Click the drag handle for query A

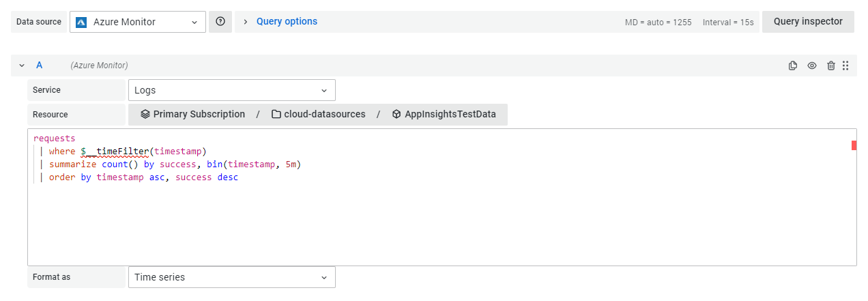point(845,66)
